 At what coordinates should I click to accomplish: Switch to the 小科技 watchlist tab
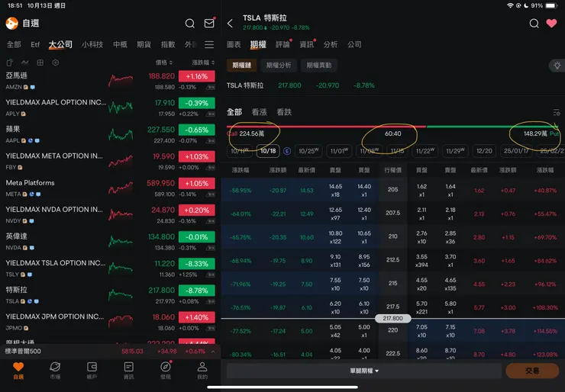pos(92,45)
